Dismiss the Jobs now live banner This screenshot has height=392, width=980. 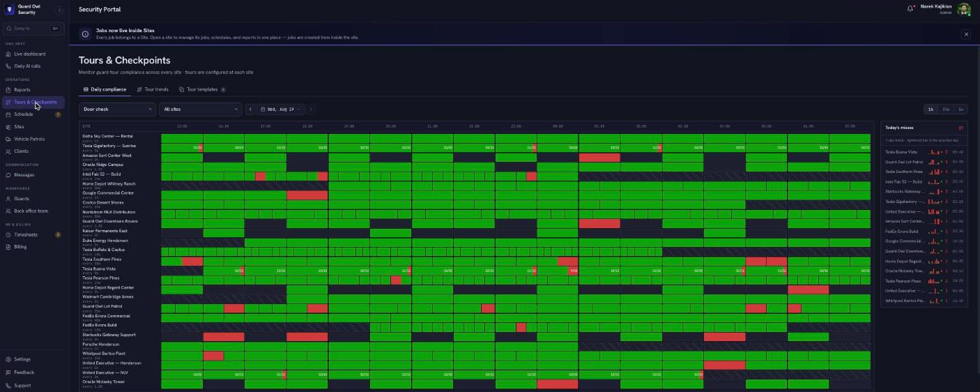click(x=966, y=33)
